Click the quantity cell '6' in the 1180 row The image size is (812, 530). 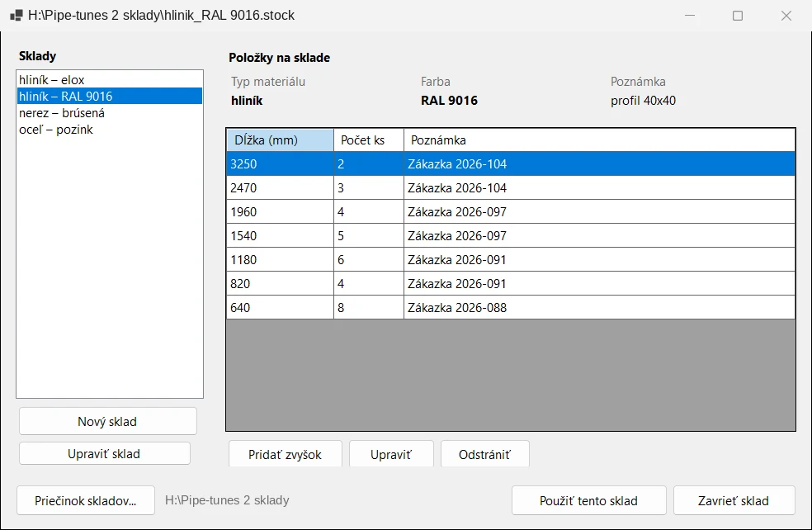pyautogui.click(x=369, y=259)
